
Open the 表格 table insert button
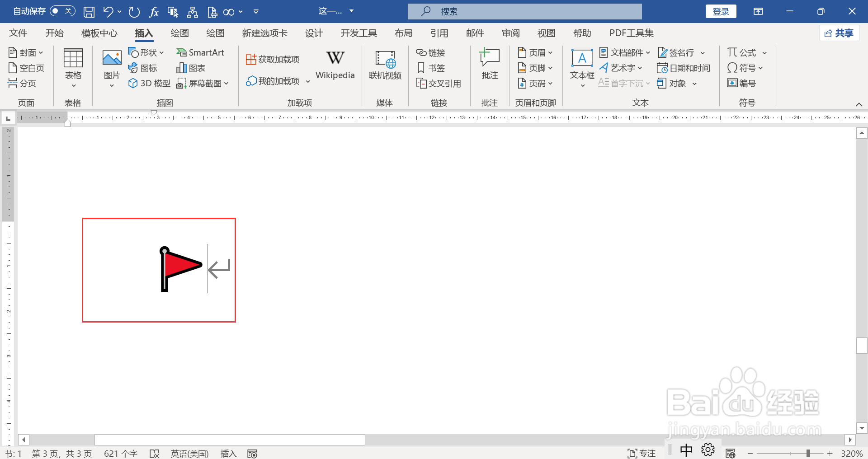tap(73, 68)
